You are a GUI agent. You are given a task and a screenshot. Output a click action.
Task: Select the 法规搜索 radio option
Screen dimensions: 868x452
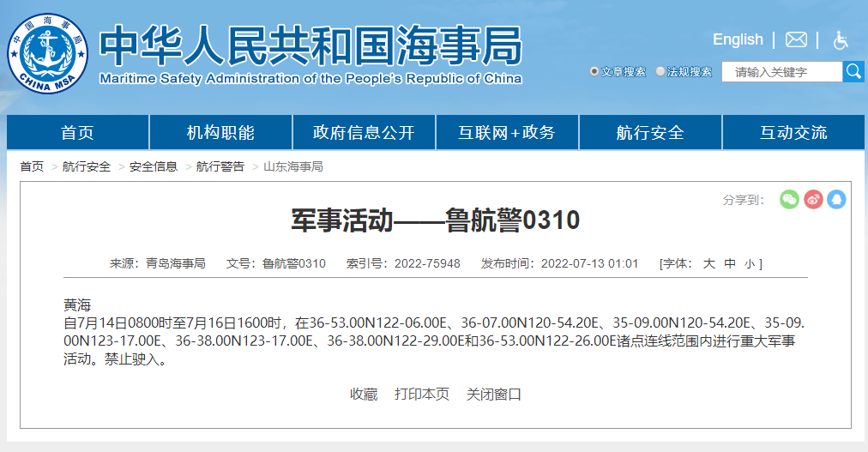[x=660, y=71]
